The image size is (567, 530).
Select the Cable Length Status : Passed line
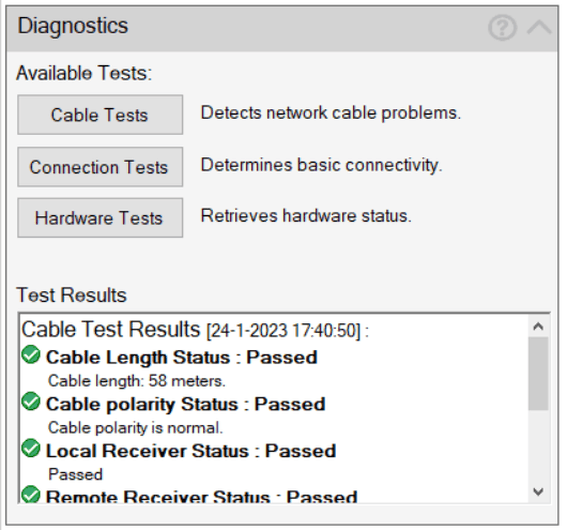182,358
